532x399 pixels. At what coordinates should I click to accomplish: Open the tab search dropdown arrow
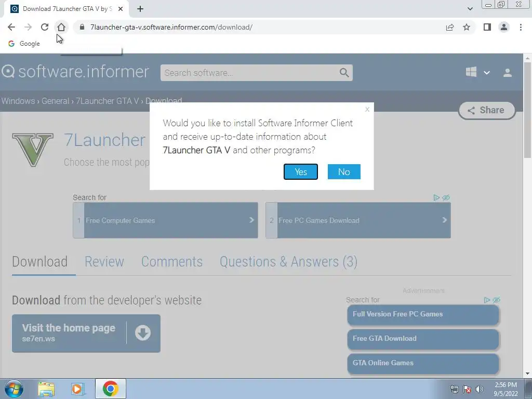point(470,9)
